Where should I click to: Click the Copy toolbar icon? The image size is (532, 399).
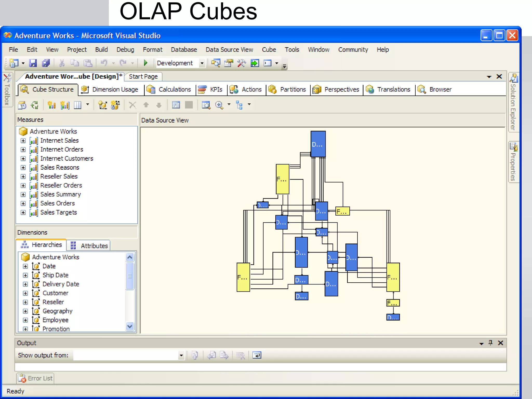pos(75,63)
